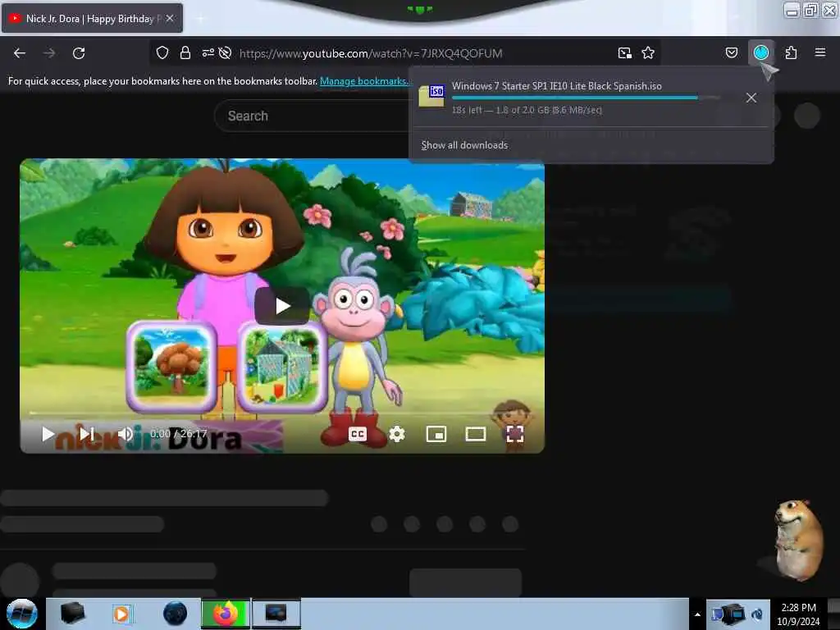This screenshot has height=630, width=840.
Task: Open the black box taskbar icon
Action: click(73, 614)
